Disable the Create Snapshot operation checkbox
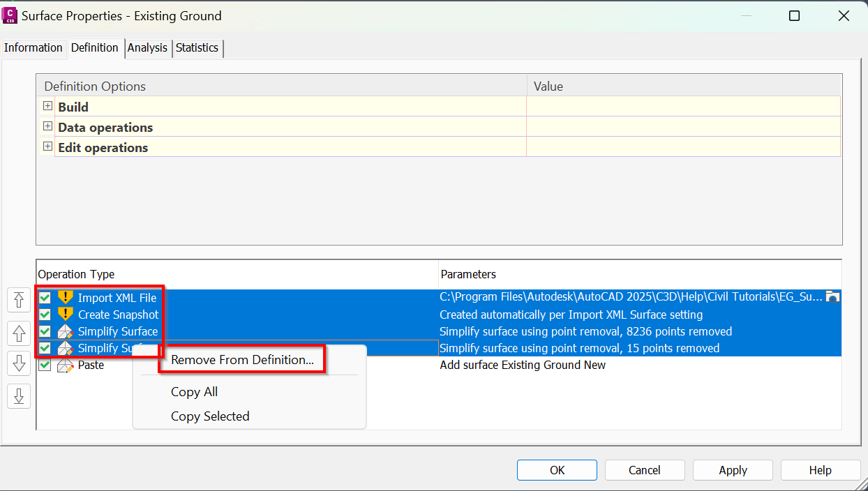Viewport: 868px width, 491px height. 45,315
